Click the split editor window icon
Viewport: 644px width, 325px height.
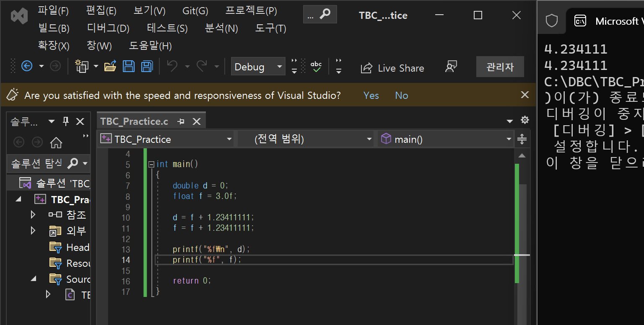tap(522, 139)
